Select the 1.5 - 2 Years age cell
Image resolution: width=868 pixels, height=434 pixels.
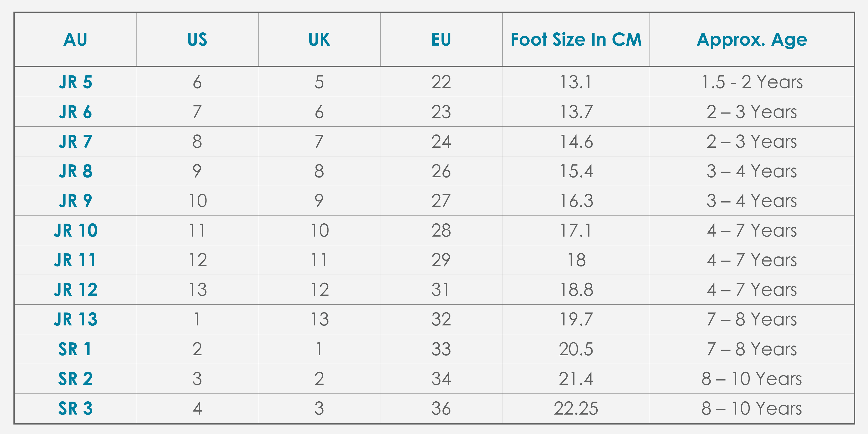tap(752, 82)
